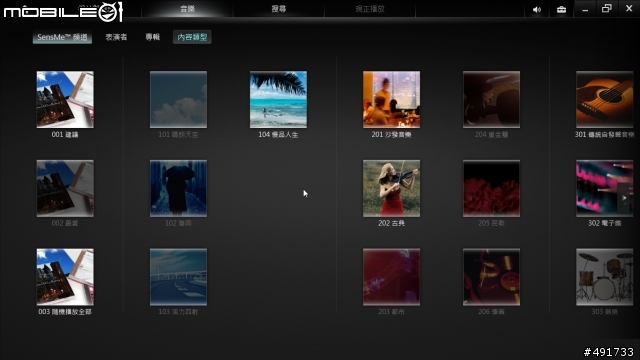The width and height of the screenshot is (640, 360).
Task: Open channel 302 neon lights thumbnail
Action: [604, 188]
